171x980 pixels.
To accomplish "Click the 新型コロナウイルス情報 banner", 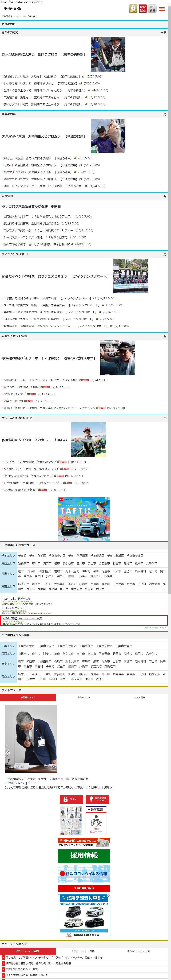I will coord(84,874).
